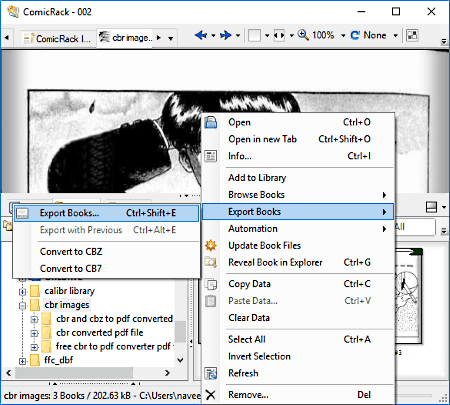Click the Export Books submenu icon
450x405 pixels.
[x=23, y=213]
